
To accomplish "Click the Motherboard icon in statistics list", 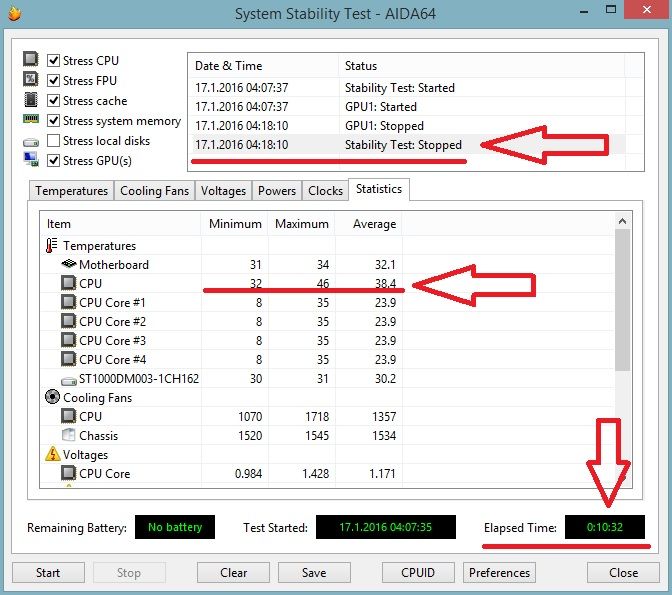I will 69,264.
